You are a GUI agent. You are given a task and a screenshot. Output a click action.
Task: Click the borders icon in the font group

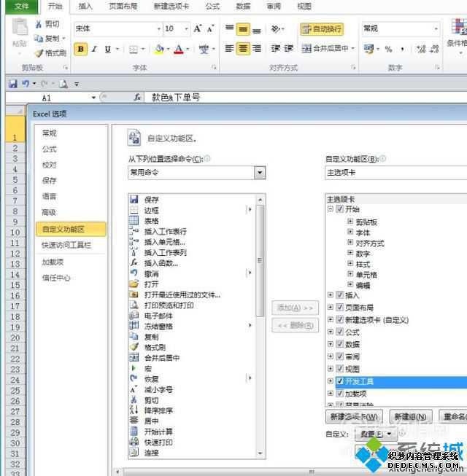coord(134,49)
